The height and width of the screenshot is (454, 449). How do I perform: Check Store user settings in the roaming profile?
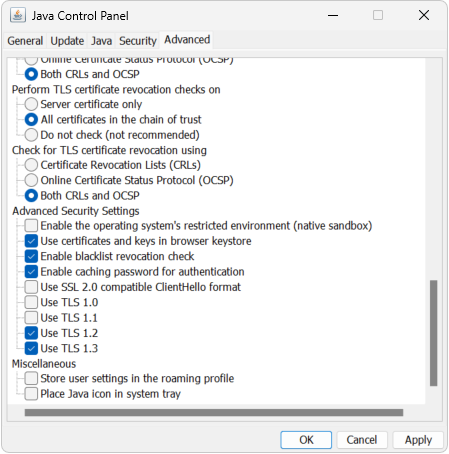(x=31, y=378)
